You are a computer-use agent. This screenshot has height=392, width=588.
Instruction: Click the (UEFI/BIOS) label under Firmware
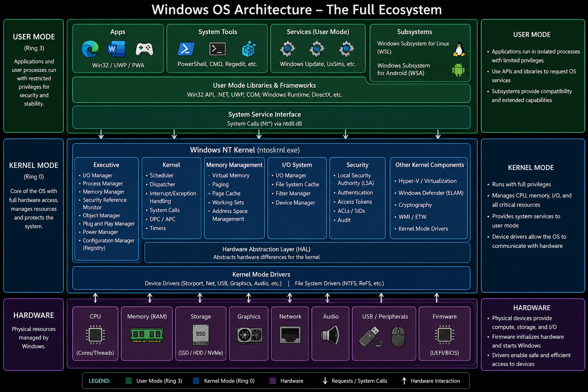(x=444, y=353)
